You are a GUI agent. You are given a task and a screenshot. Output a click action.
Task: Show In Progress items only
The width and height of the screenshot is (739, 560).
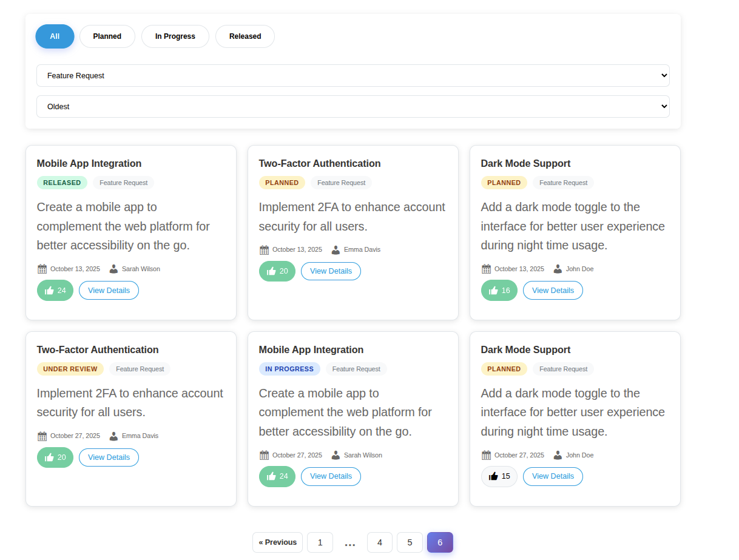(175, 36)
